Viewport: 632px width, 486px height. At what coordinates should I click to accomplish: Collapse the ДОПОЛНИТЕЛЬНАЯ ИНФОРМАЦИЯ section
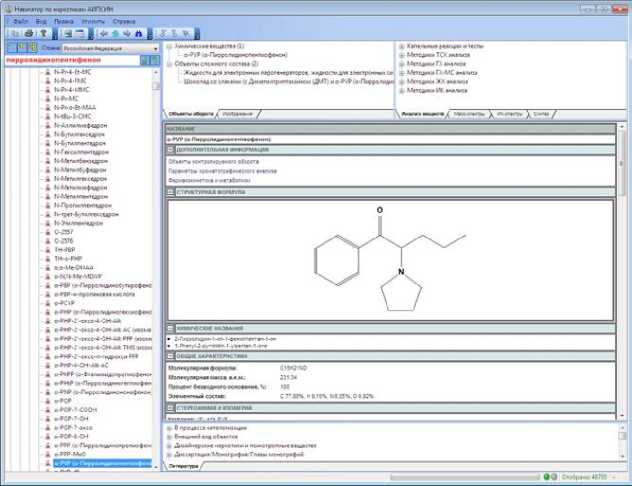coord(169,150)
